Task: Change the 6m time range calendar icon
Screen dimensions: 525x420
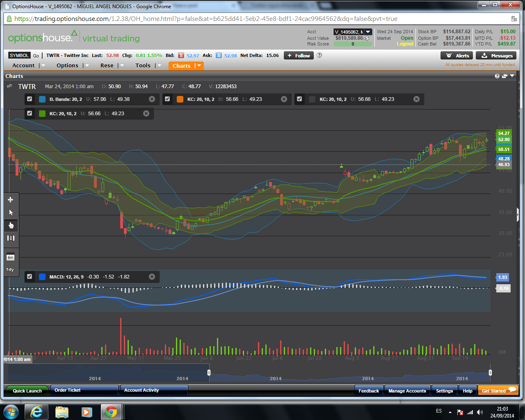Action: pyautogui.click(x=11, y=257)
